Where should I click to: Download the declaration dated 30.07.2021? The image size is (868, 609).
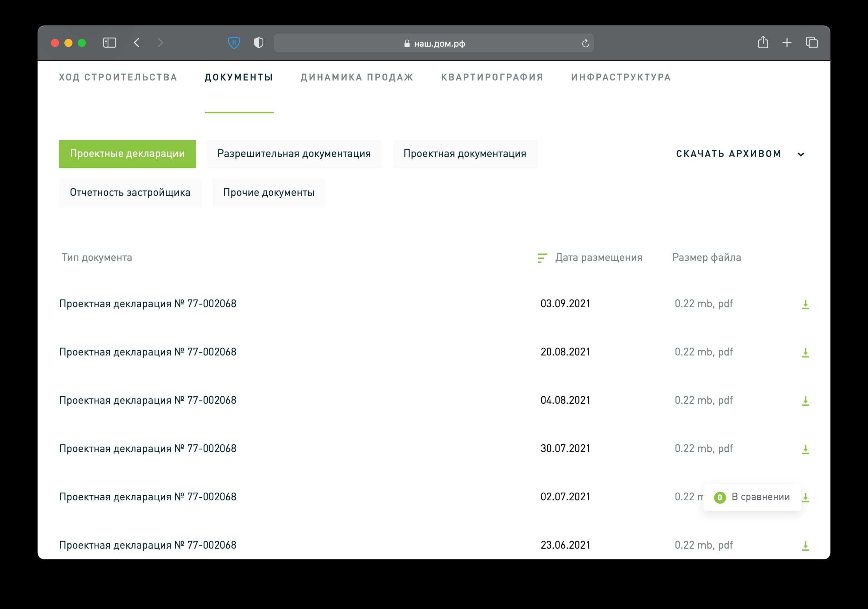coord(805,449)
